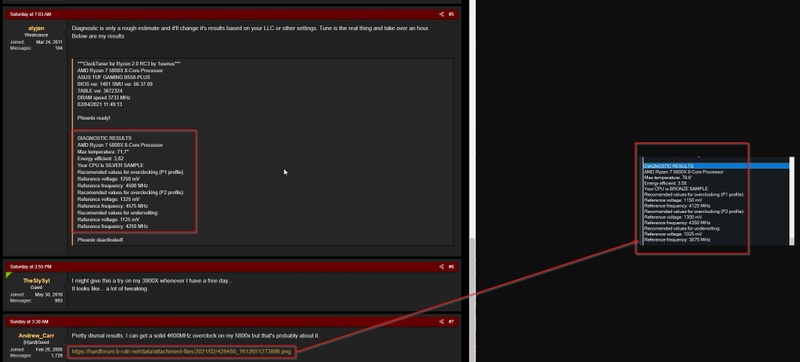This screenshot has width=800, height=362.
Task: Open share icon on post #6
Action: pos(441,267)
